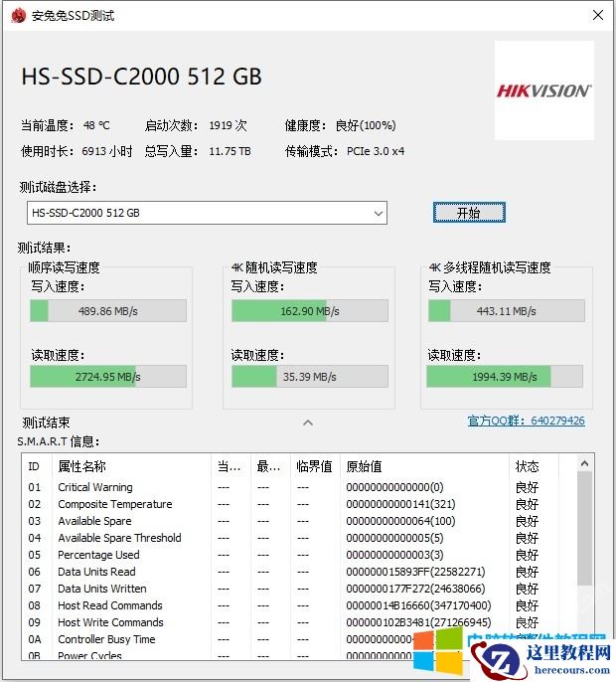
Task: Click the 4K random read bar 35.39 MB/s
Action: pos(310,377)
